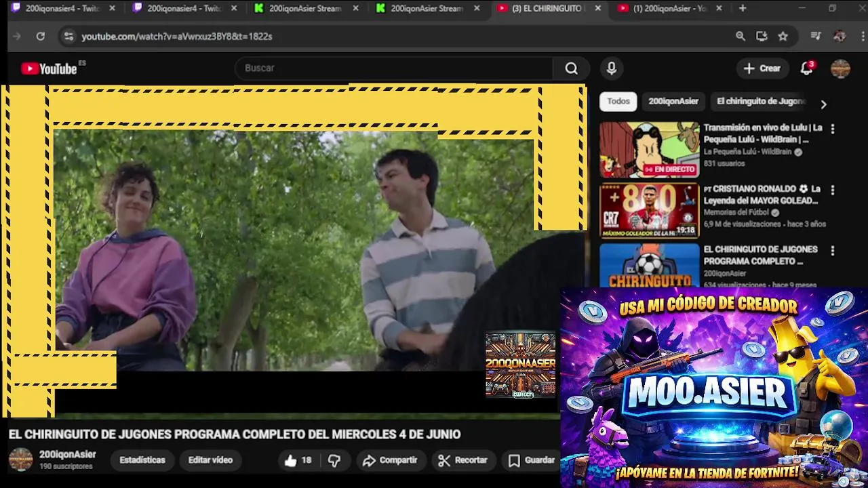Click the install/cast icon in address bar
This screenshot has height=488, width=868.
click(762, 37)
